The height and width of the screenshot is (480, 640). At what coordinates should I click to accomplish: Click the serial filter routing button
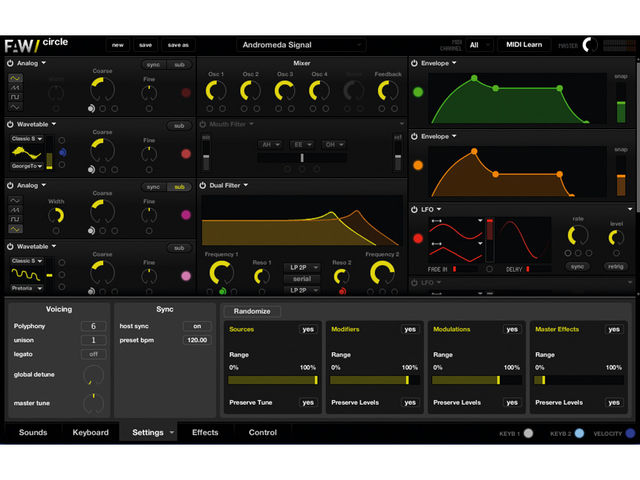(302, 279)
